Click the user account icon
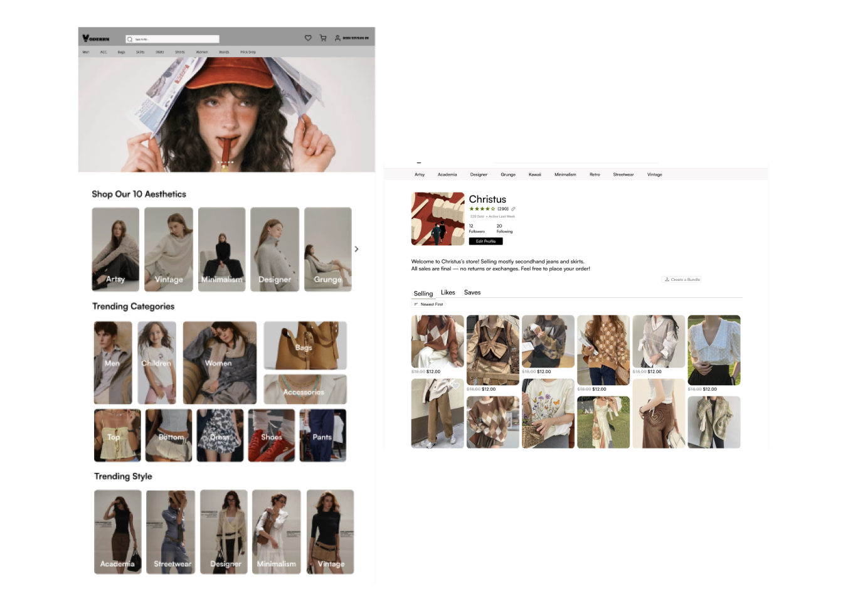843x616 pixels. tap(337, 38)
